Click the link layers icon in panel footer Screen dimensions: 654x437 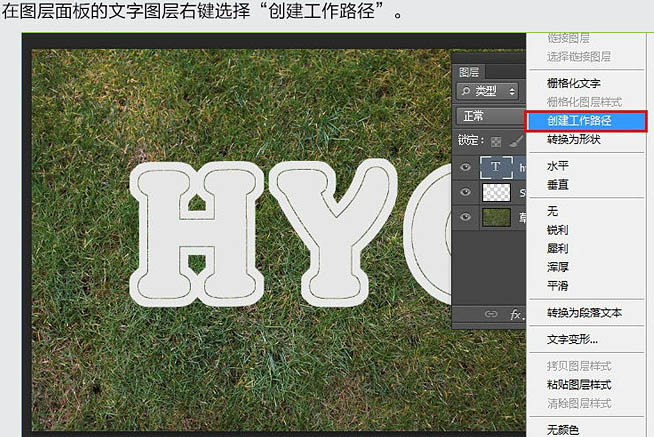[491, 314]
